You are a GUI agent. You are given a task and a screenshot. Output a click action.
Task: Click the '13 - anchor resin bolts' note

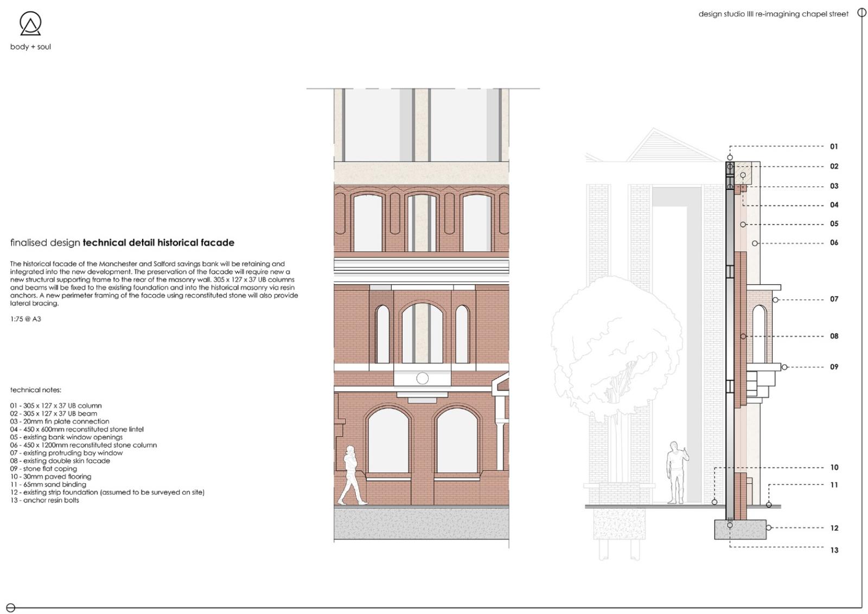point(44,501)
